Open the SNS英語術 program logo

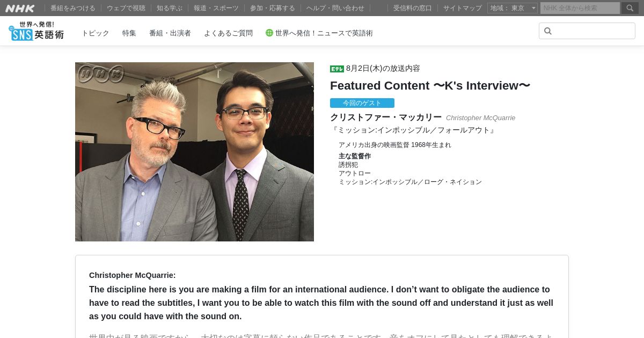point(36,31)
